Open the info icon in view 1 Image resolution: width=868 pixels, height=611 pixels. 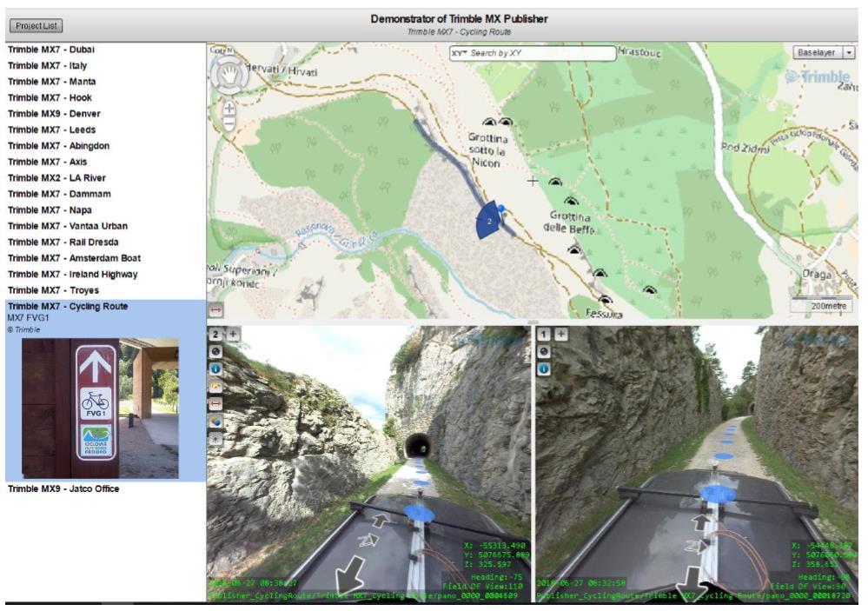(544, 369)
